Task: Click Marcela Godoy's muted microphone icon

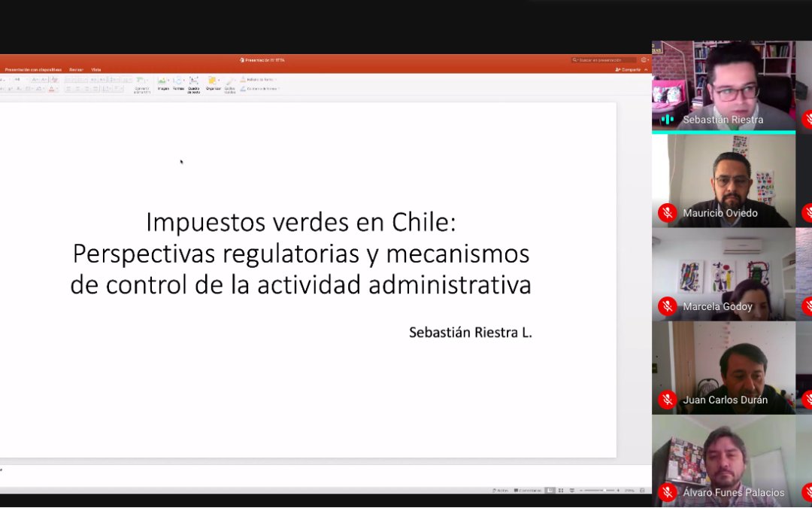Action: click(667, 306)
